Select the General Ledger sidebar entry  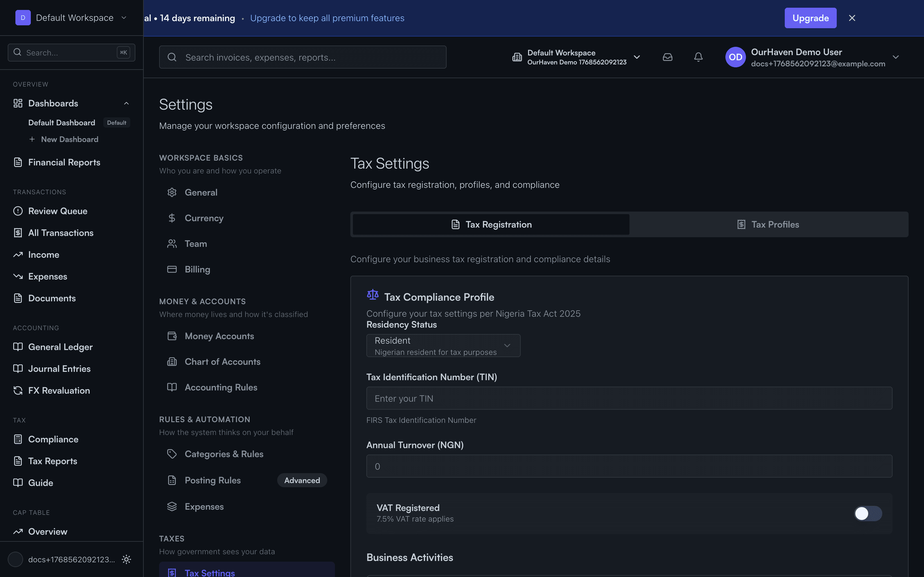point(60,347)
